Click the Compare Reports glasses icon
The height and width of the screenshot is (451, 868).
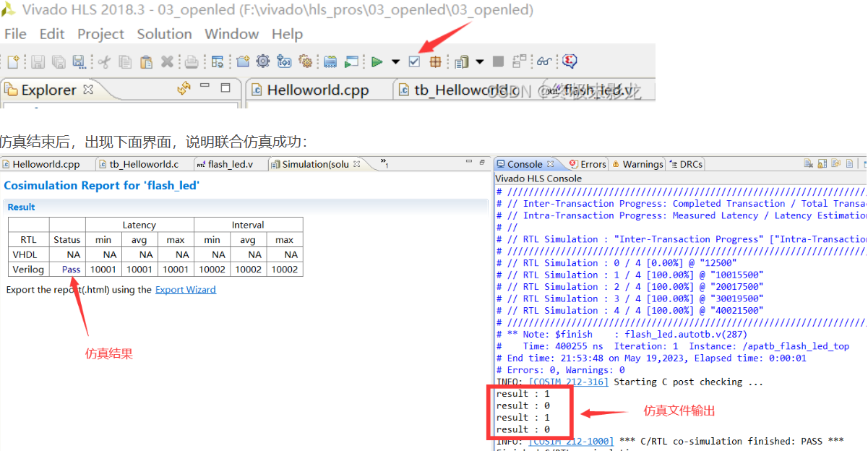tap(544, 61)
